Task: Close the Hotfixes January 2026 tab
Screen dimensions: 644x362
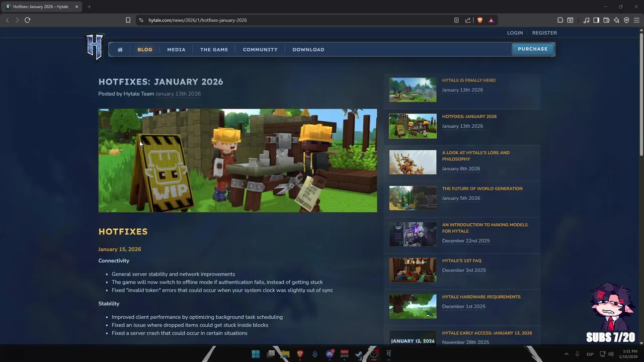Action: click(76, 7)
